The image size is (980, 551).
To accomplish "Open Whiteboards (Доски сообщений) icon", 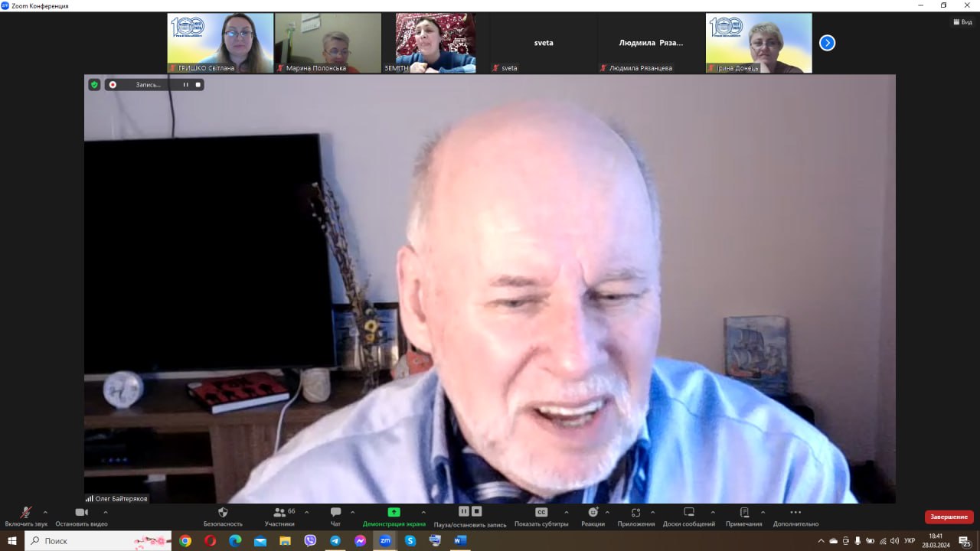I will click(688, 513).
